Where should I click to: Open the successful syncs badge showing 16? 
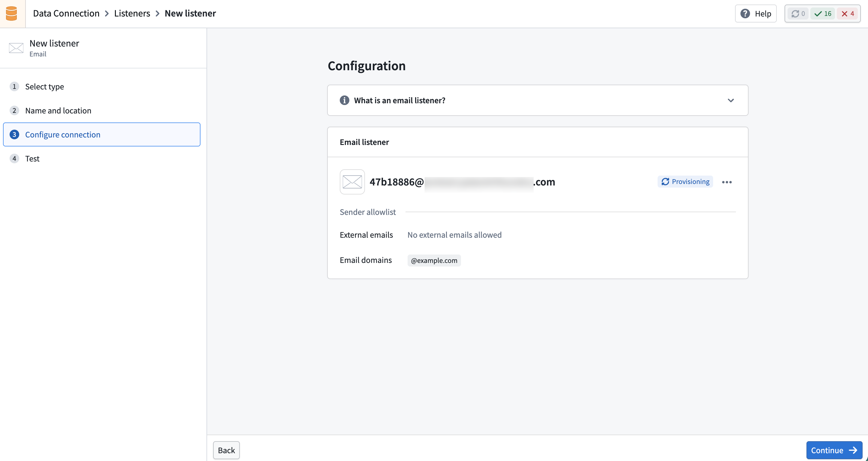click(823, 14)
